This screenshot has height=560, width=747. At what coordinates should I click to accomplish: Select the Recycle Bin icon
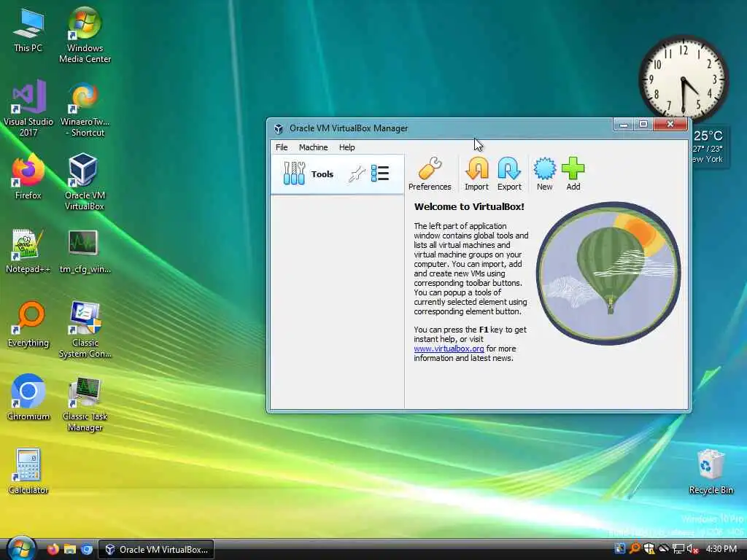tap(711, 472)
